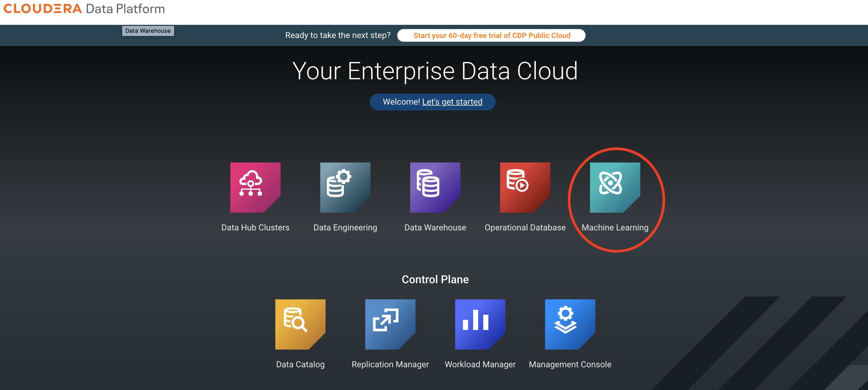Click the Data Catalog text label

(300, 364)
